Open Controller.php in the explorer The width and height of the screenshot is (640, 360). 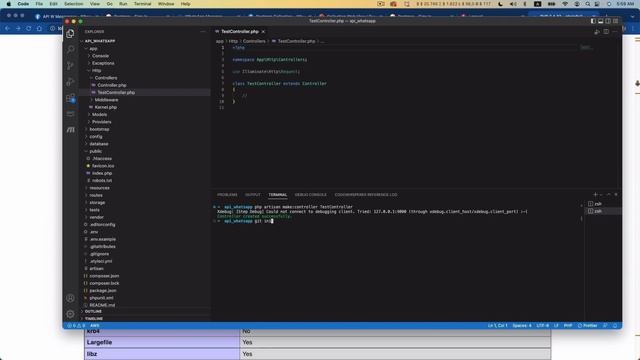(x=111, y=85)
